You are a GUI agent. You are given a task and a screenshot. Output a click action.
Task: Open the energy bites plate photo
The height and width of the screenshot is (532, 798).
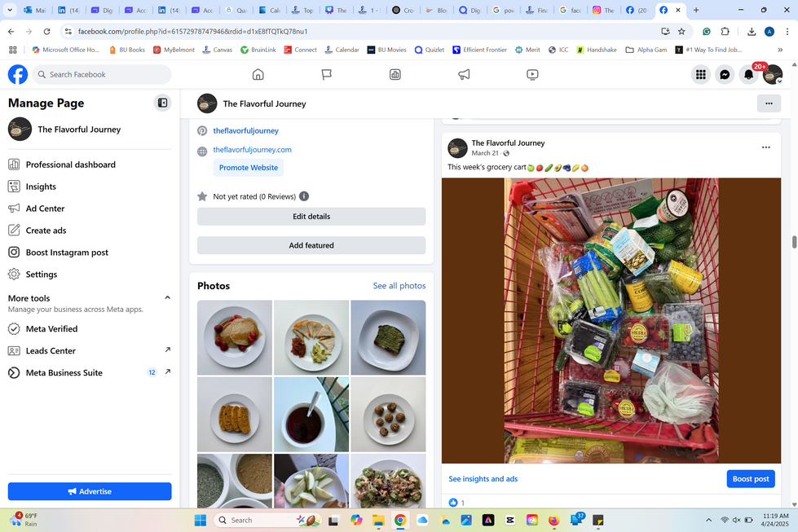[388, 414]
